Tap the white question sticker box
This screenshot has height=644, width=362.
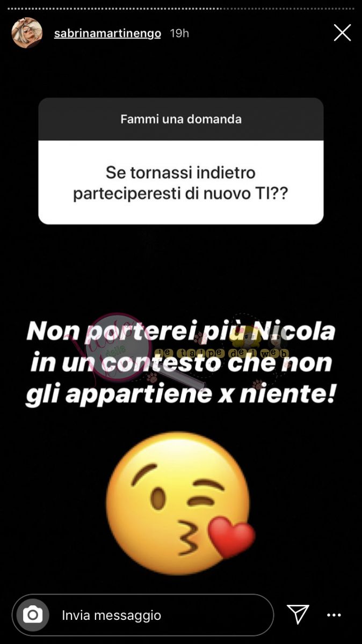(181, 161)
